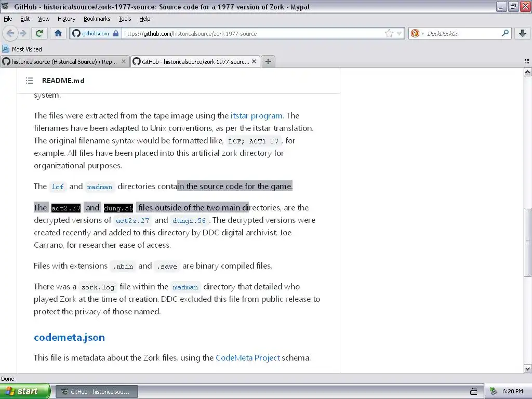The width and height of the screenshot is (532, 399).
Task: Open the README outline list icon
Action: (30, 81)
